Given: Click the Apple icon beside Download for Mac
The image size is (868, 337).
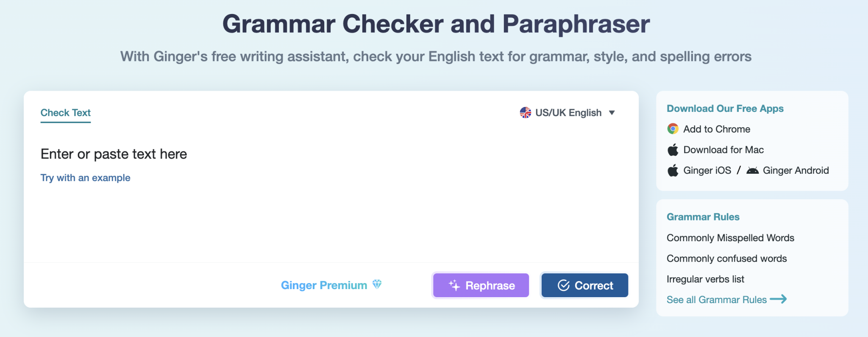Looking at the screenshot, I should click(x=673, y=150).
